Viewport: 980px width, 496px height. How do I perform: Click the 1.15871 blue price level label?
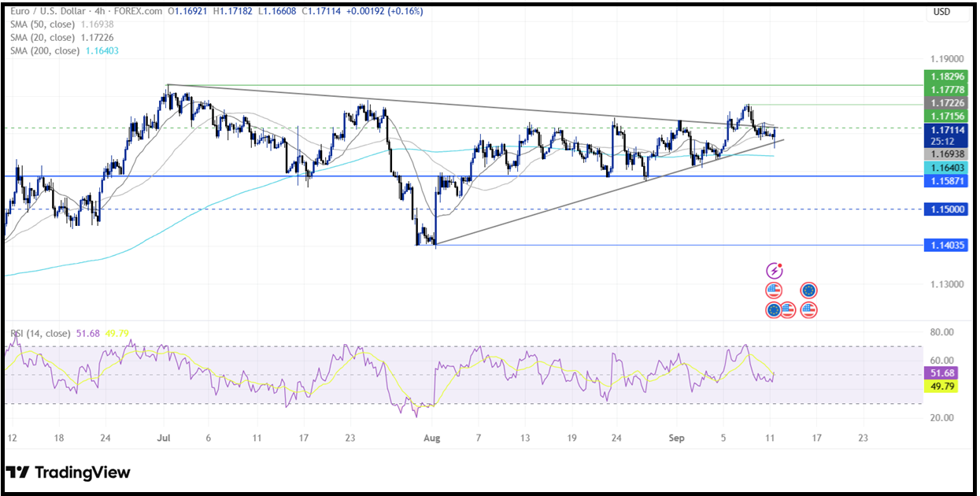click(946, 181)
